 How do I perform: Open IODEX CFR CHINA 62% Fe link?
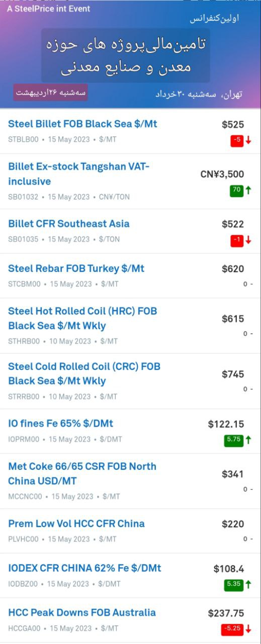(x=84, y=568)
